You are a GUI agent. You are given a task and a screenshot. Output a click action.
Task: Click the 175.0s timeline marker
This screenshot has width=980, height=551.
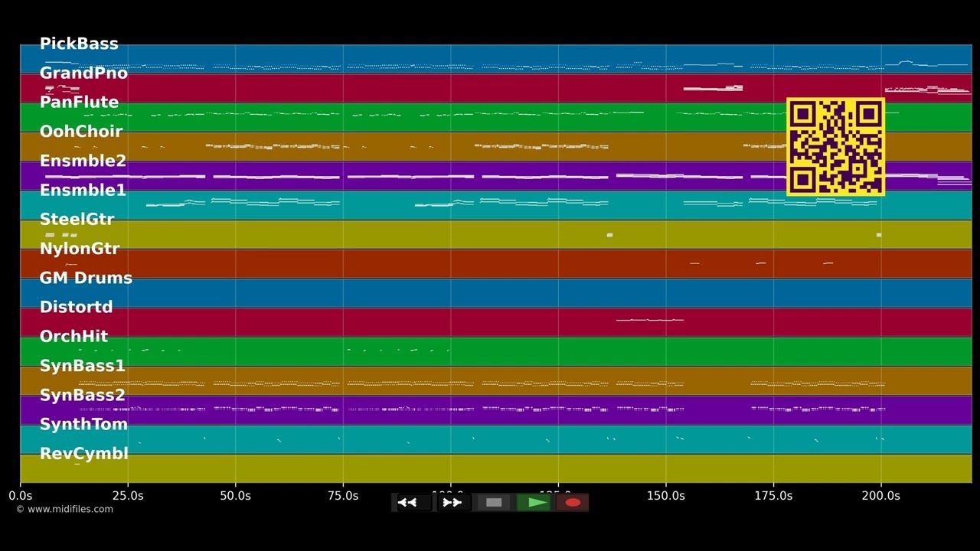773,496
